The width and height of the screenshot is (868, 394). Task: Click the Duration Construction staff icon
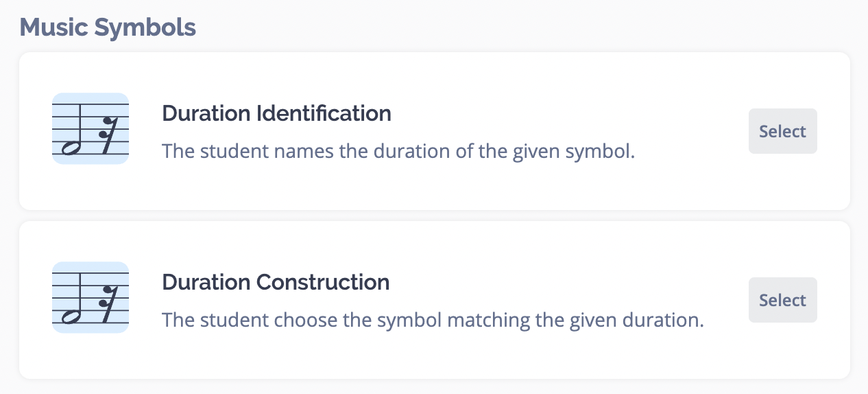(x=91, y=297)
